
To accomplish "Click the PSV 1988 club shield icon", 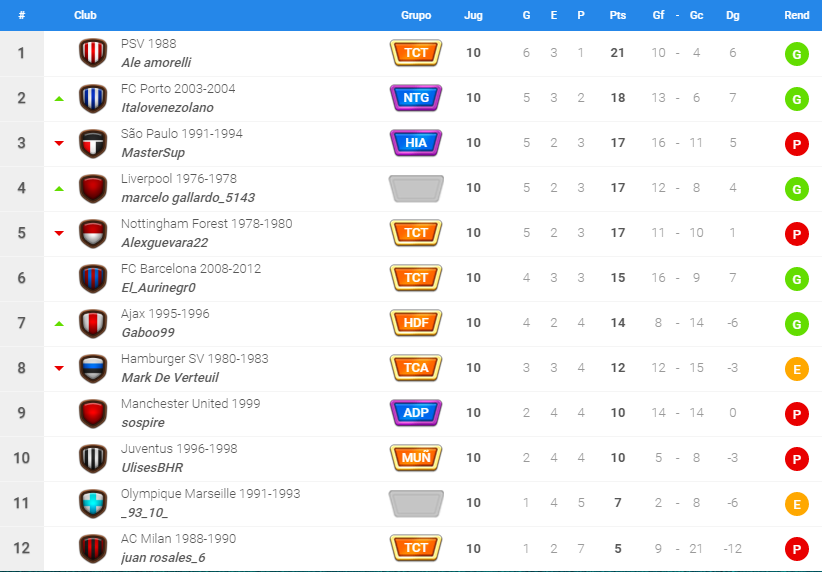I will pos(93,53).
